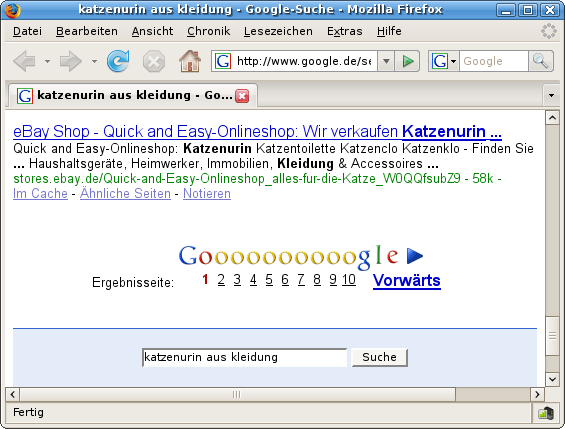Image resolution: width=565 pixels, height=429 pixels.
Task: Open the Ähnliche Seiten link
Action: (x=125, y=193)
